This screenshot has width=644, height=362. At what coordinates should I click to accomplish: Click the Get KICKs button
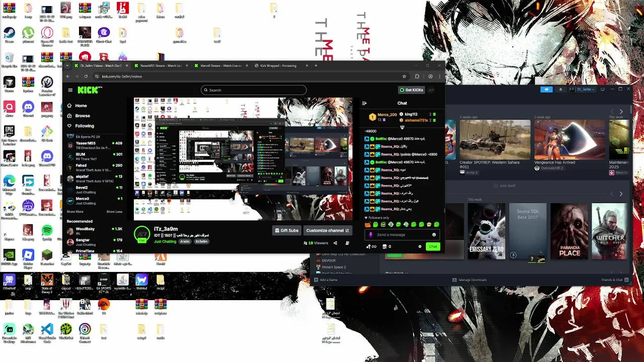tap(412, 90)
